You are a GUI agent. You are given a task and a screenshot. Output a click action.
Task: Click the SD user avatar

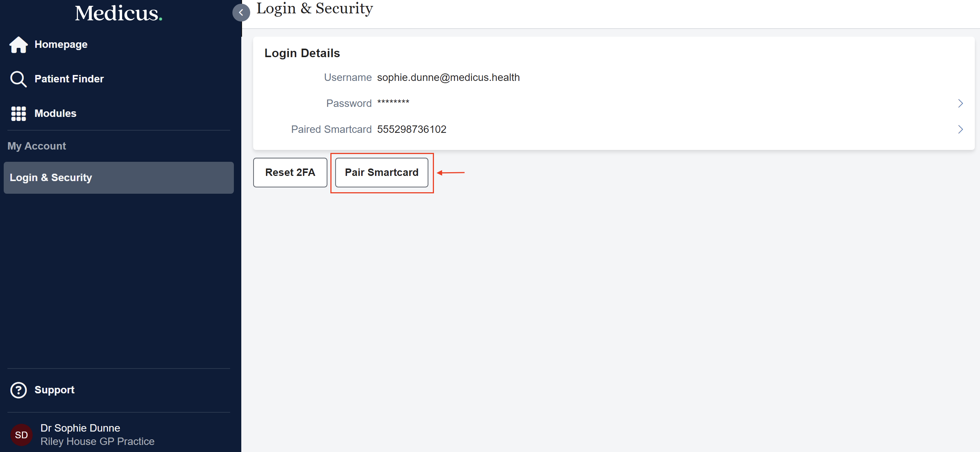pyautogui.click(x=21, y=435)
